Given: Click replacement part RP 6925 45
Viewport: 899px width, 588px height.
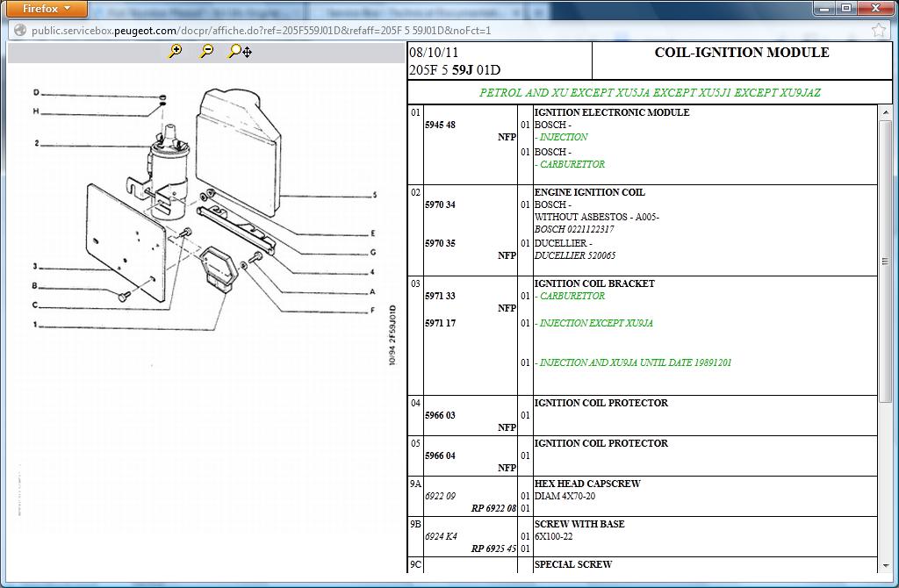Looking at the screenshot, I should (493, 549).
